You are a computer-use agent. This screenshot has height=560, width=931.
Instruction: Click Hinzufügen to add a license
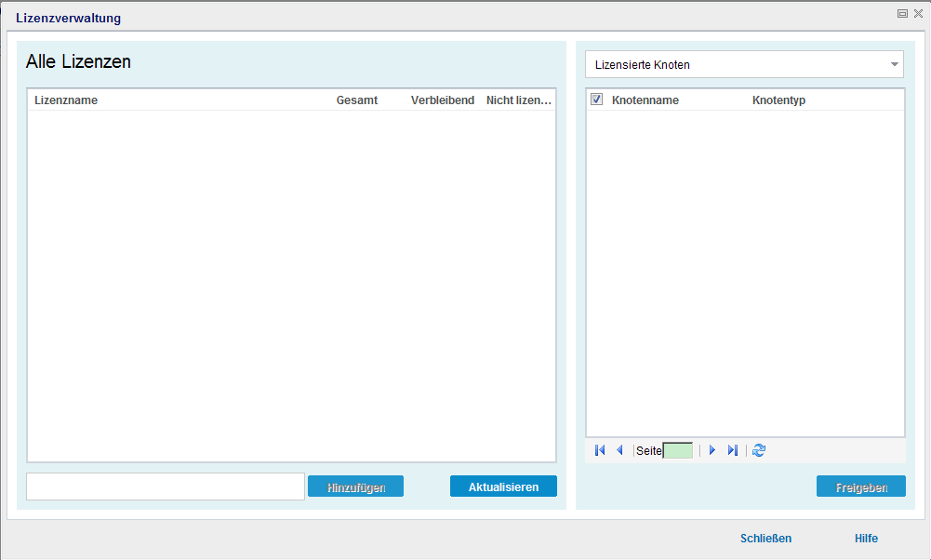click(x=355, y=486)
